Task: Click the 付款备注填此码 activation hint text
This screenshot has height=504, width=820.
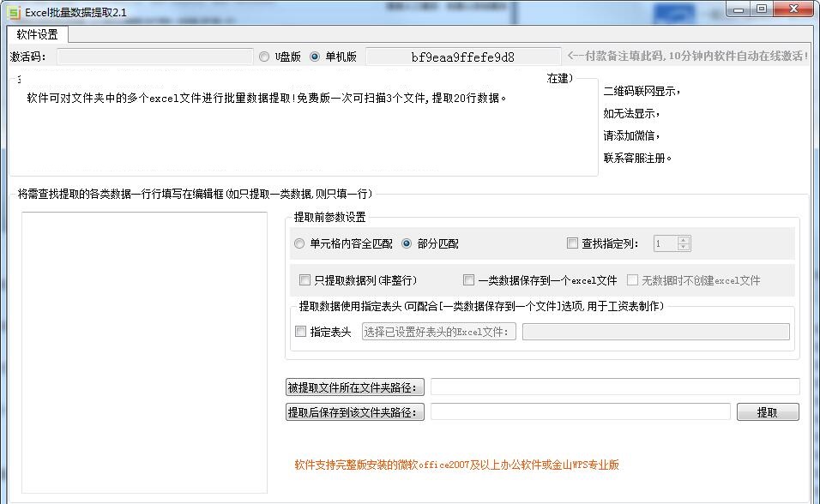Action: pos(687,56)
